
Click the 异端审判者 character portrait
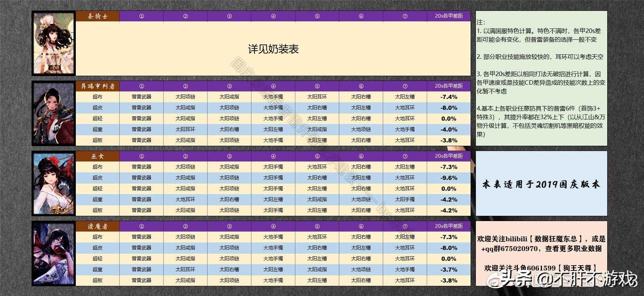(x=54, y=114)
